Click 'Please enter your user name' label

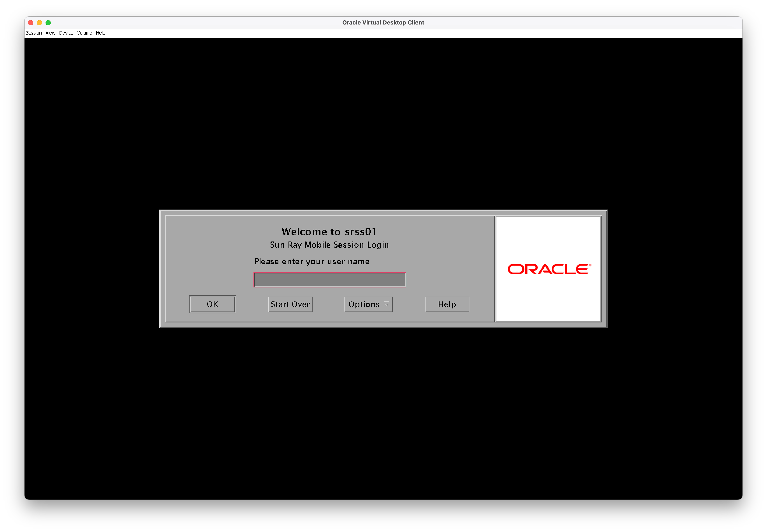click(x=312, y=262)
